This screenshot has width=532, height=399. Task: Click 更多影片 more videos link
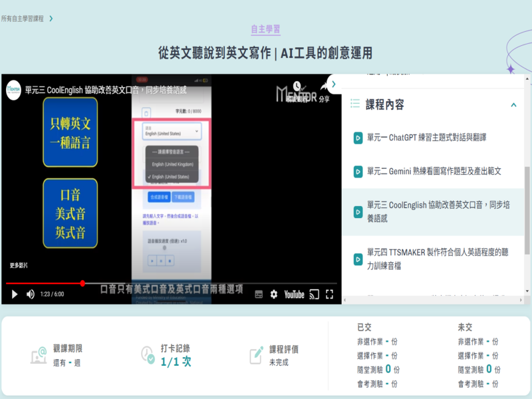[19, 266]
